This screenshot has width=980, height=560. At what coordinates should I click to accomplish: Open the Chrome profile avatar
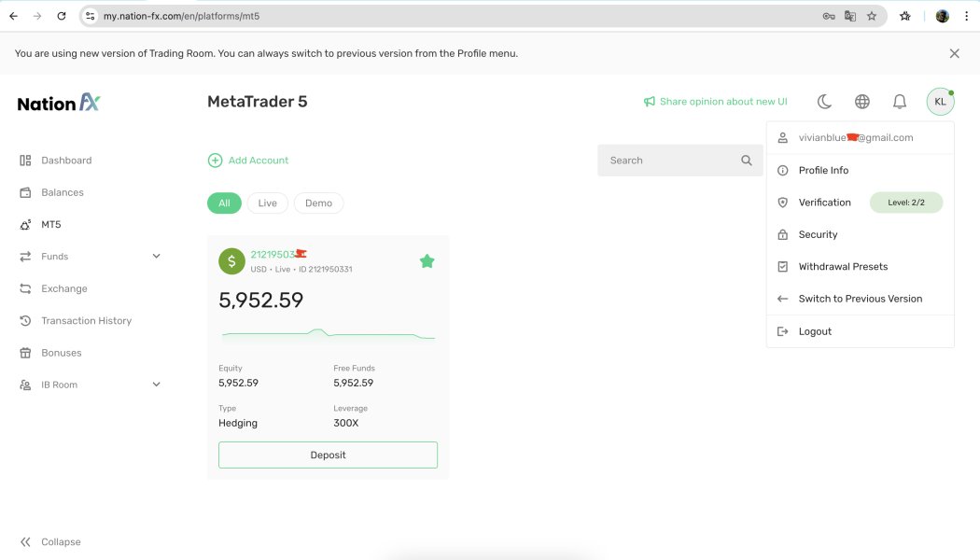click(943, 16)
